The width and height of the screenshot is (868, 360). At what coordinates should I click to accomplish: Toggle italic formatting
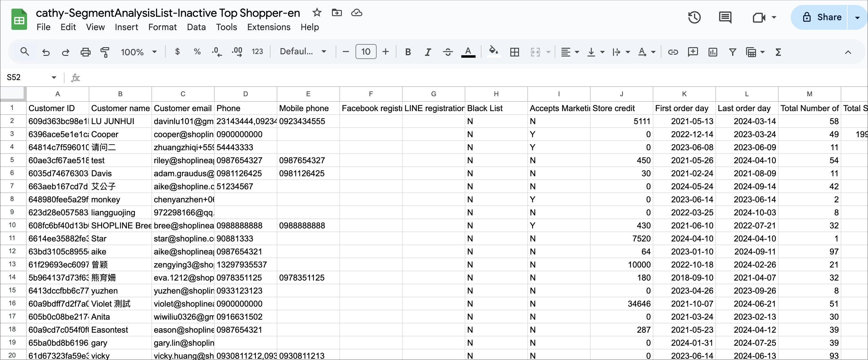click(x=427, y=52)
